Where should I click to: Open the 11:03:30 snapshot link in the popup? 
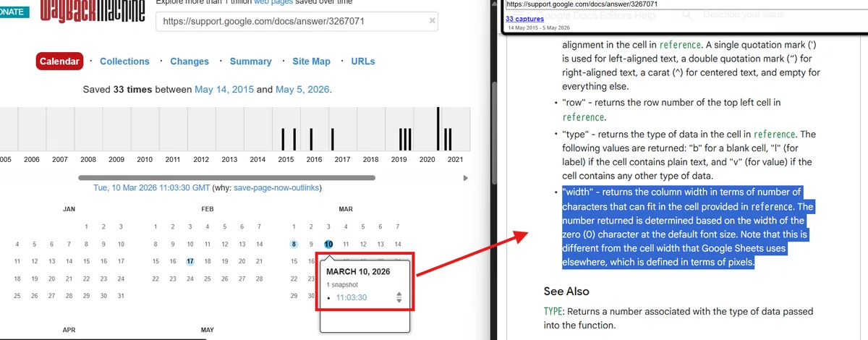351,297
